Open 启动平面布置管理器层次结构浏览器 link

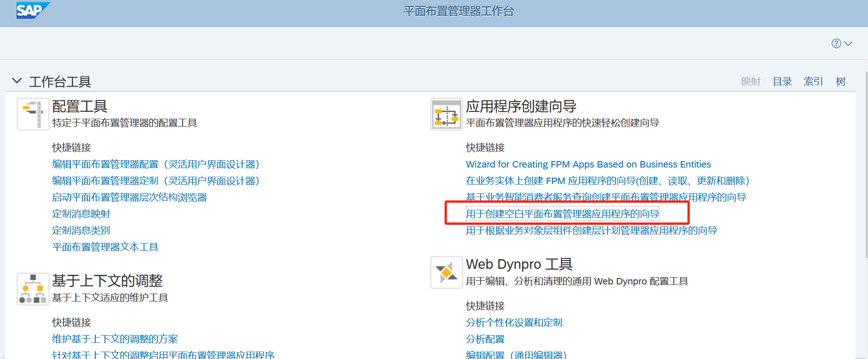point(129,197)
